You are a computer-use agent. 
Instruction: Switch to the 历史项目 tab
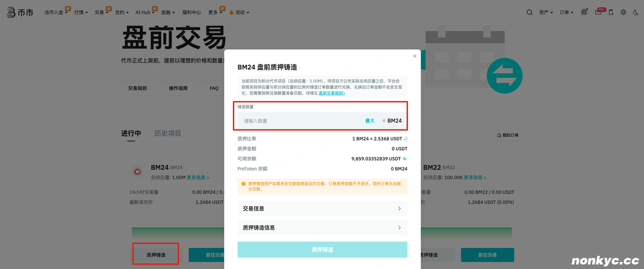(168, 133)
